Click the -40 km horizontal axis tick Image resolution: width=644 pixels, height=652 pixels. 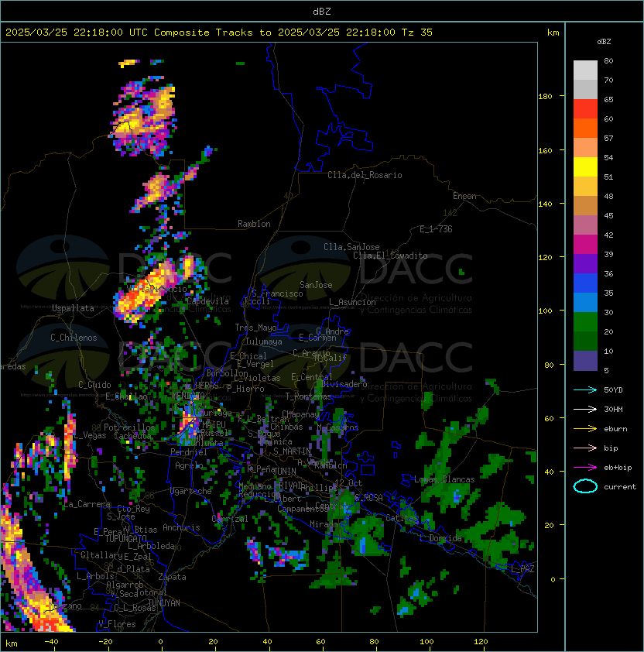pos(51,642)
